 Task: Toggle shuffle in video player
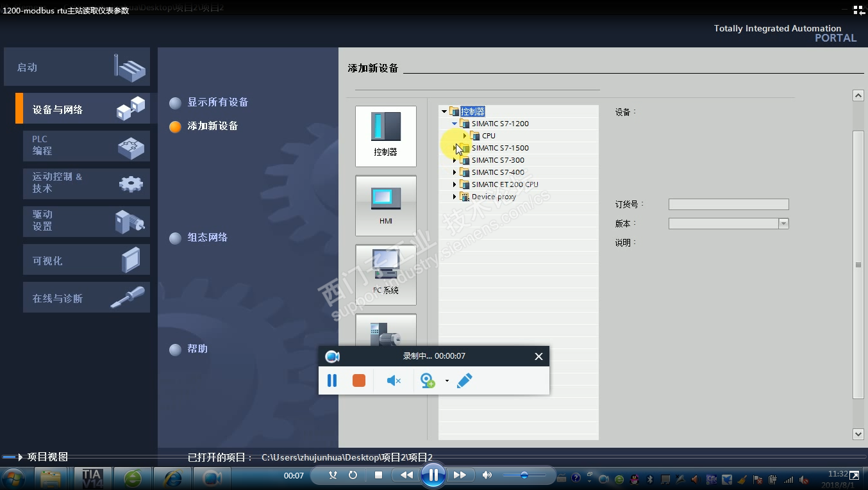pos(333,475)
